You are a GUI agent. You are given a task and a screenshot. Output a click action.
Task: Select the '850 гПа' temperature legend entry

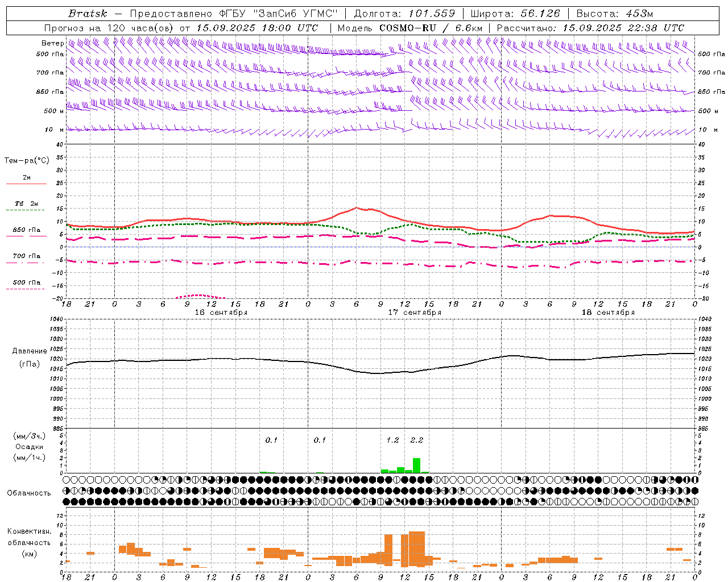click(x=27, y=230)
